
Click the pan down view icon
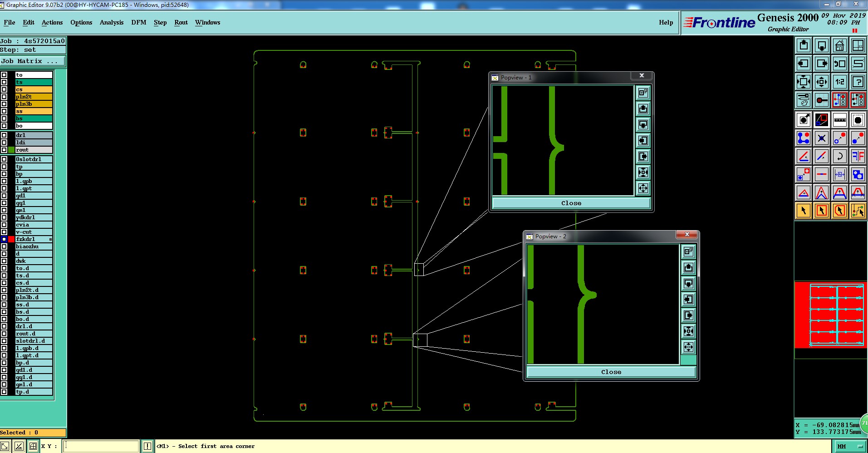[x=822, y=45]
